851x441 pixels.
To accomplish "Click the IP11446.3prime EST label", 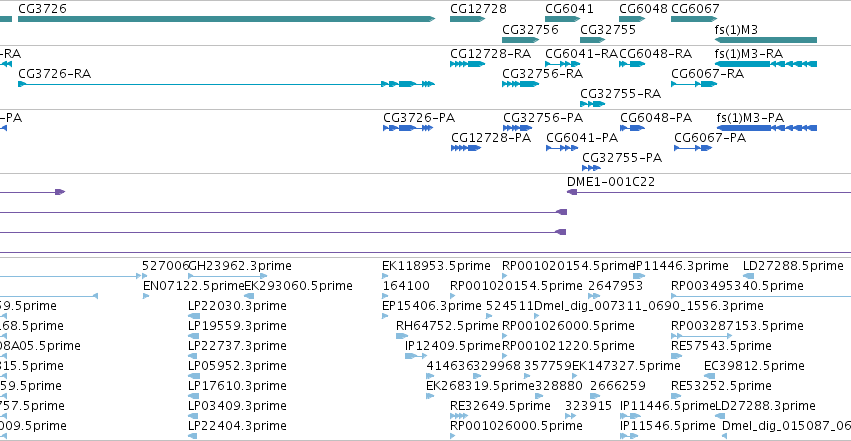I will (x=681, y=266).
